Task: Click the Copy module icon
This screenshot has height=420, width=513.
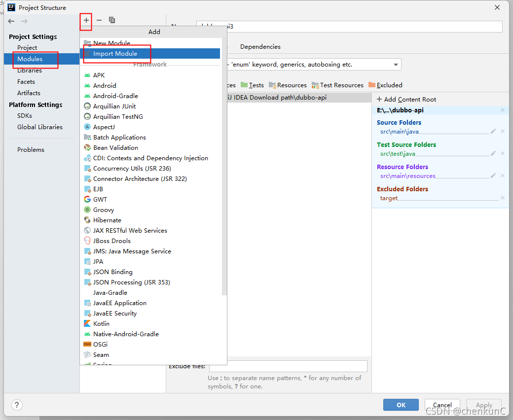Action: (112, 20)
